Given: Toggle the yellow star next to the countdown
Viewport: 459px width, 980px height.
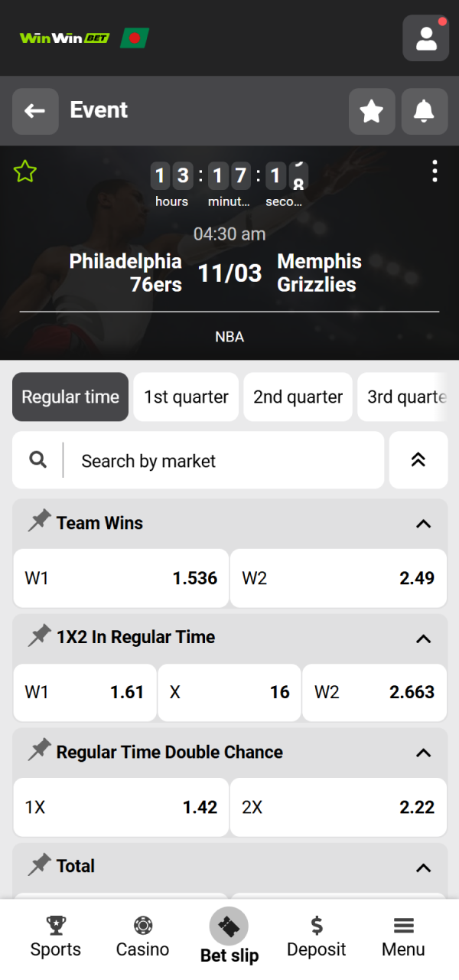Looking at the screenshot, I should pos(24,171).
